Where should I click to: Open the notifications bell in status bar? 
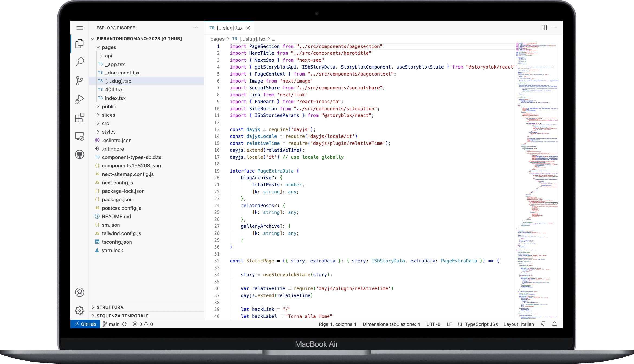pyautogui.click(x=554, y=324)
